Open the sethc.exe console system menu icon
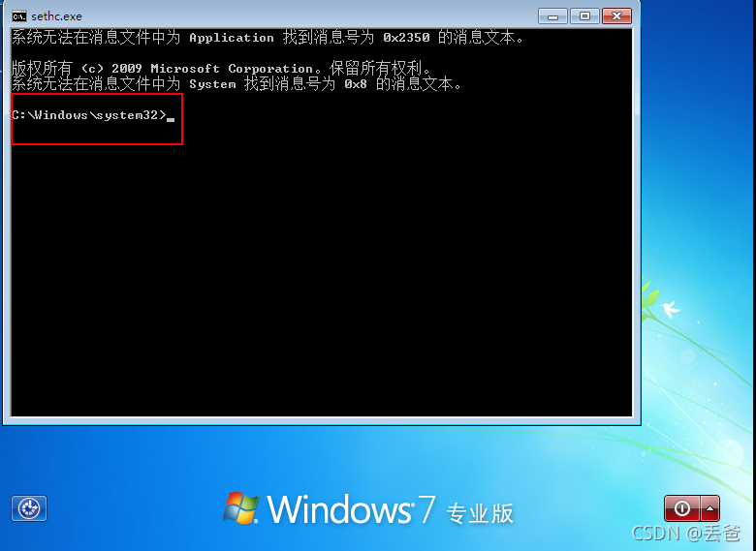The width and height of the screenshot is (756, 551). pyautogui.click(x=19, y=16)
